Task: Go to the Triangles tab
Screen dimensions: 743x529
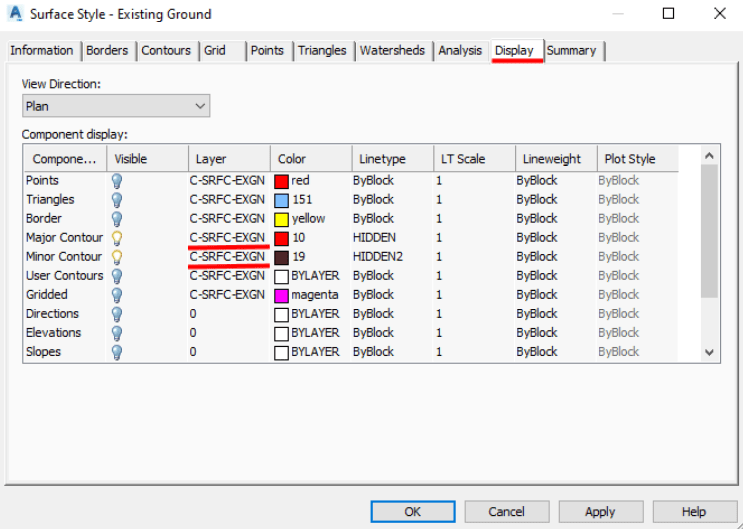Action: (x=322, y=51)
